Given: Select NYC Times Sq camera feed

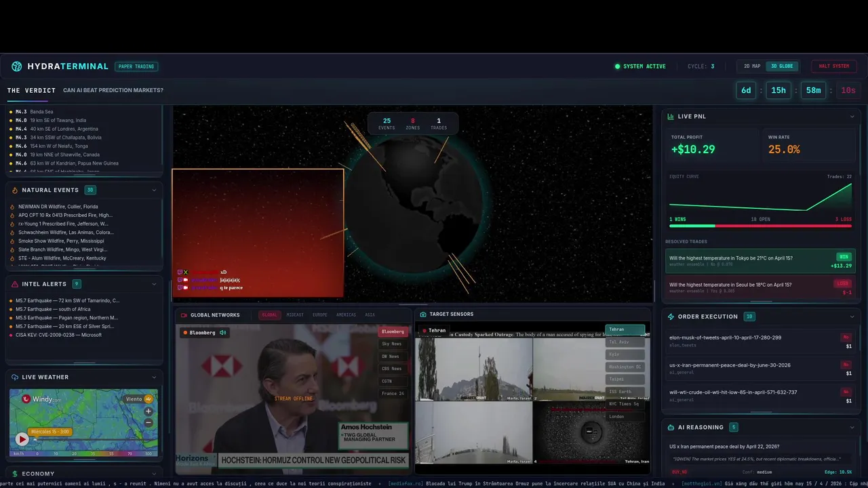Looking at the screenshot, I should click(625, 404).
